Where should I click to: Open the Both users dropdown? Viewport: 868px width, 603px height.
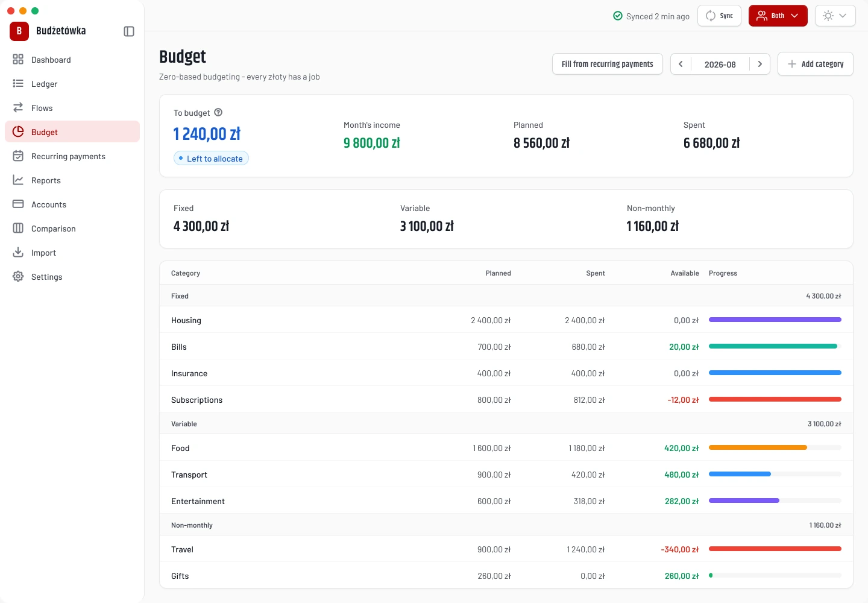[778, 16]
